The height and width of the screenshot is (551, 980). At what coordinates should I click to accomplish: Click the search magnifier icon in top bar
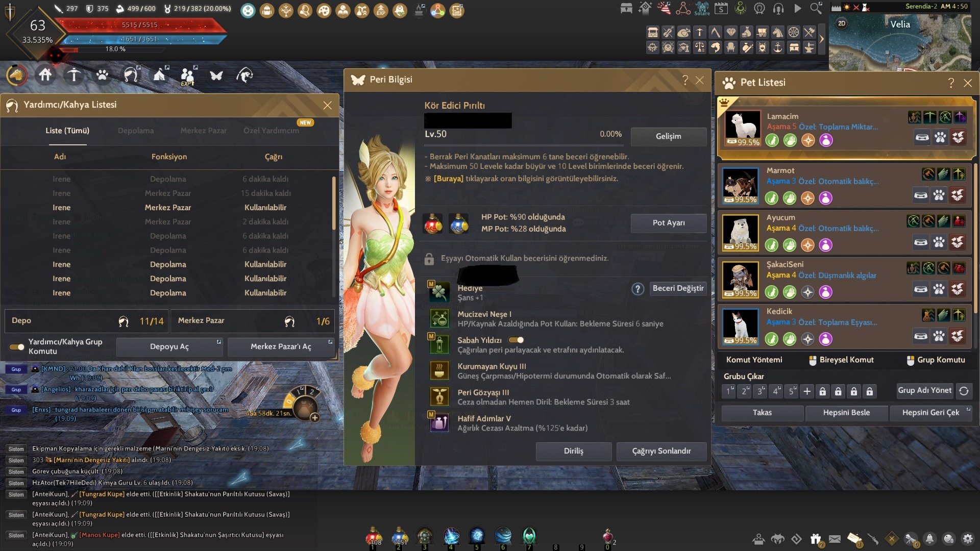816,8
